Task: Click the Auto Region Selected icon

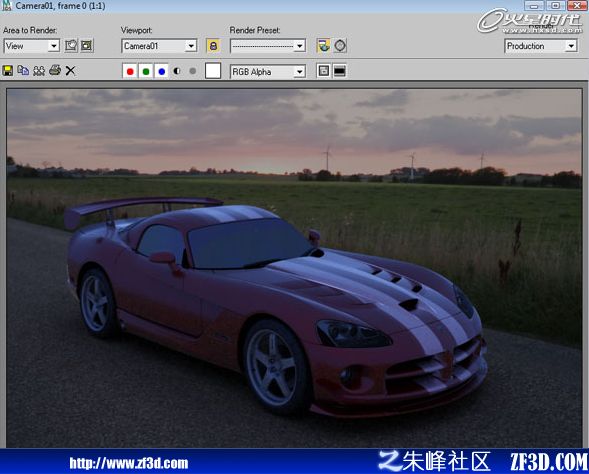Action: [87, 46]
